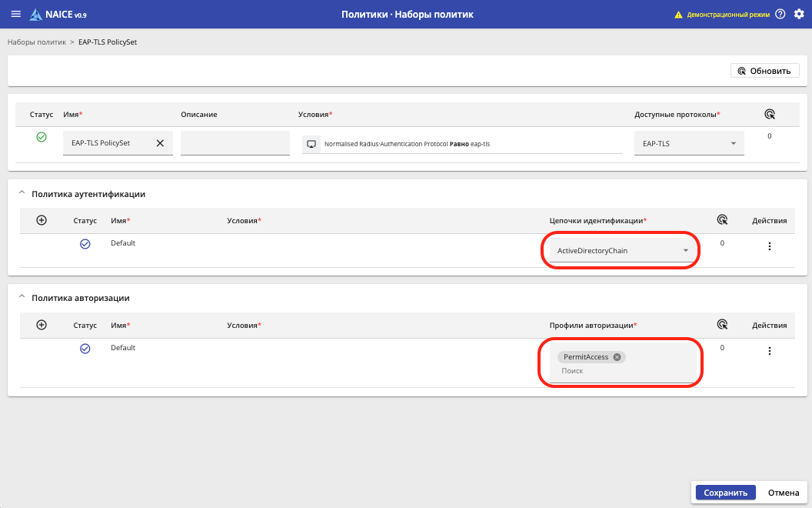Click the Профили авторизации column header

coord(593,325)
